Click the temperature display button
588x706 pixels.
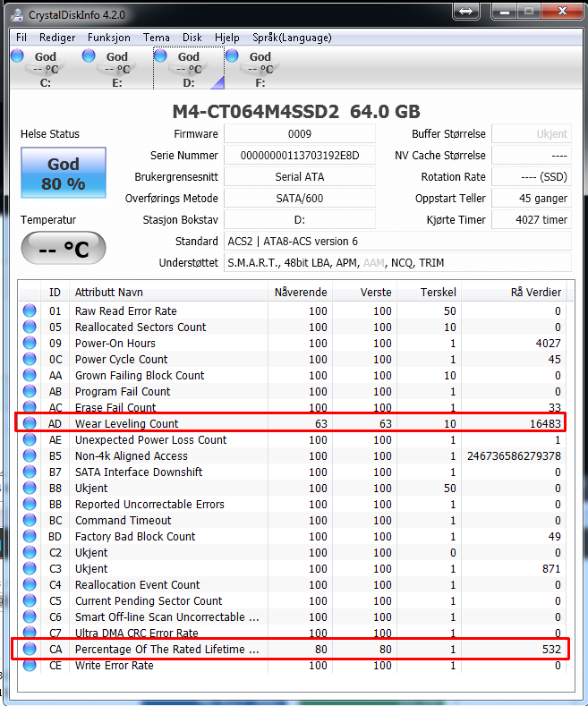(x=64, y=249)
